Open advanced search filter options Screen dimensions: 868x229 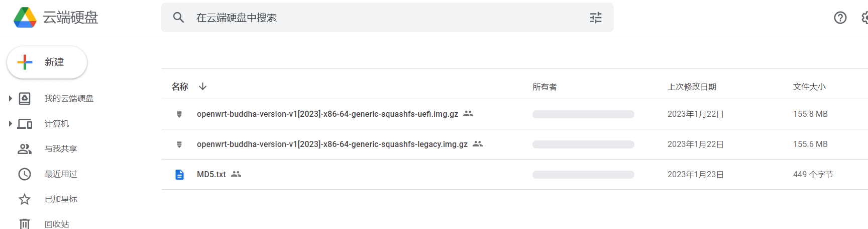(x=595, y=18)
